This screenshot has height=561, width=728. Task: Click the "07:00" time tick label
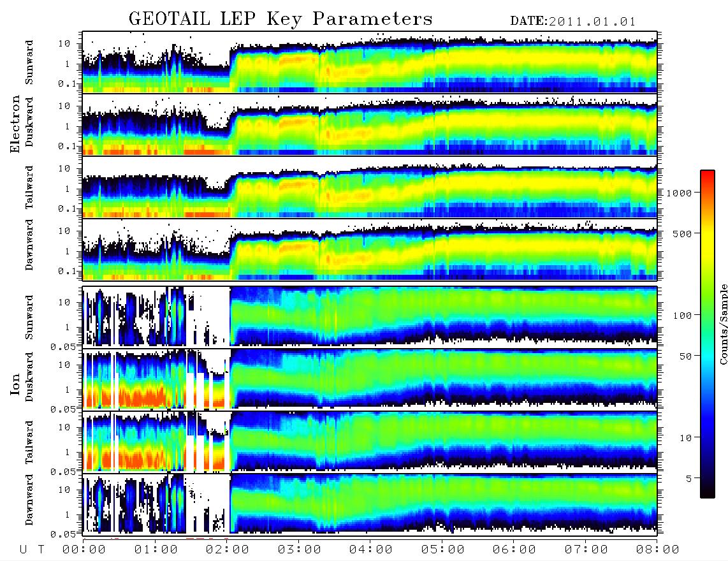(586, 550)
